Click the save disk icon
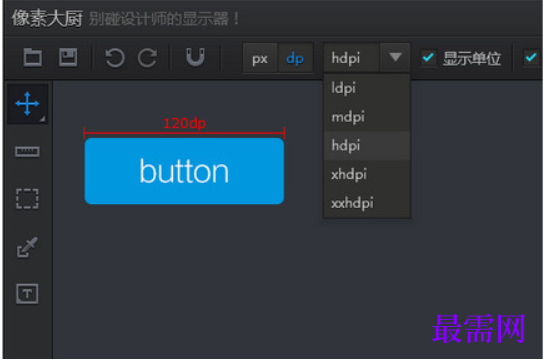Viewport: 544px width, 360px height. [x=68, y=58]
